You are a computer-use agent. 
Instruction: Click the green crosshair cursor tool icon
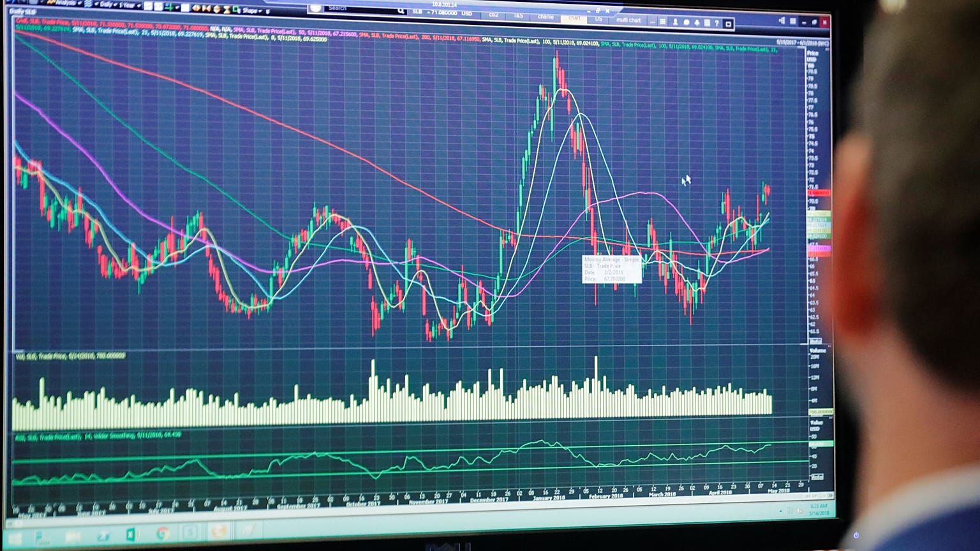point(170,7)
